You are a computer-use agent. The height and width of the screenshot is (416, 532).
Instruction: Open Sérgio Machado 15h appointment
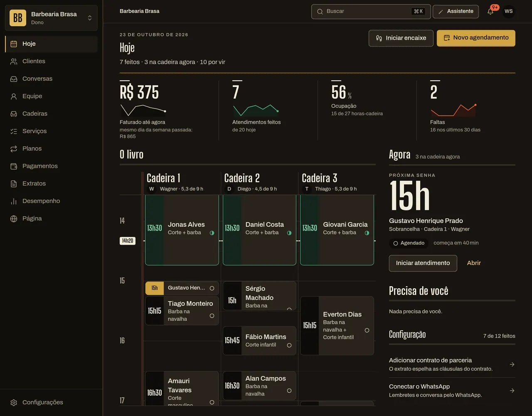pyautogui.click(x=259, y=296)
